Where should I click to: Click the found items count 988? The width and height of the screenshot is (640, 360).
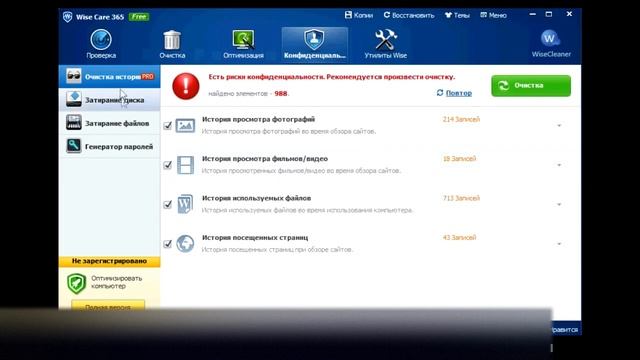click(x=281, y=93)
